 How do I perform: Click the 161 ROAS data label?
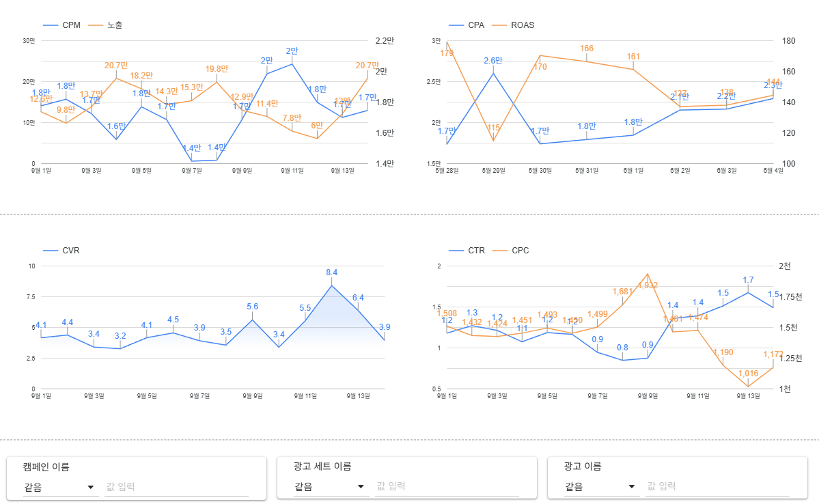[633, 57]
